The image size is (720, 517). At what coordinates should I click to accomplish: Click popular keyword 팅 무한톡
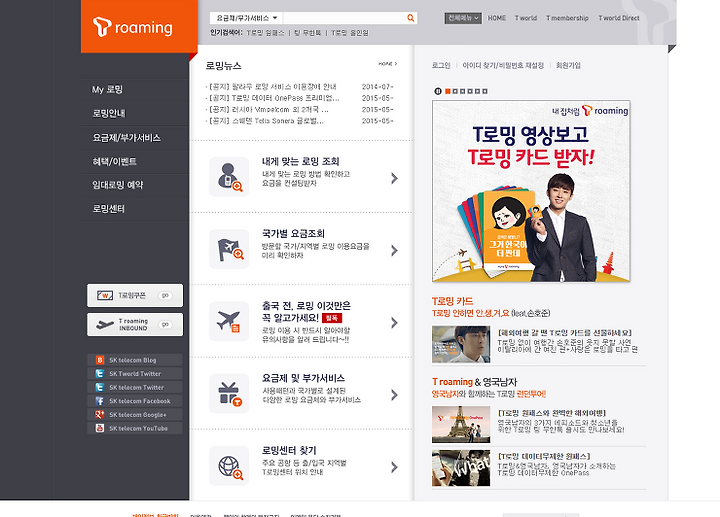[x=307, y=33]
